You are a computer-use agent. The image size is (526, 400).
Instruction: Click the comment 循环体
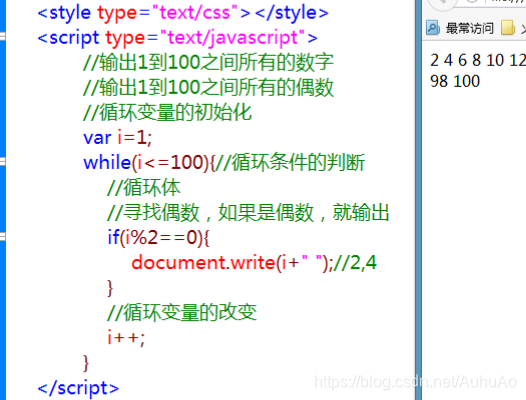pyautogui.click(x=144, y=187)
